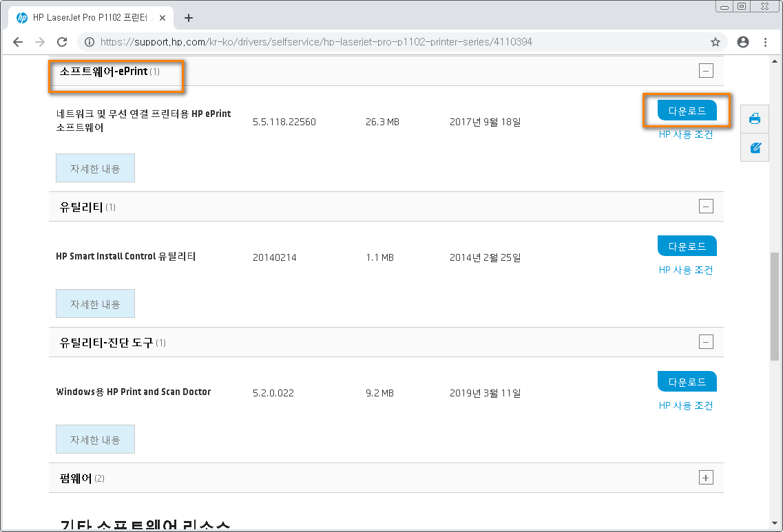
Task: Click file size 26.3 MB
Action: [382, 122]
